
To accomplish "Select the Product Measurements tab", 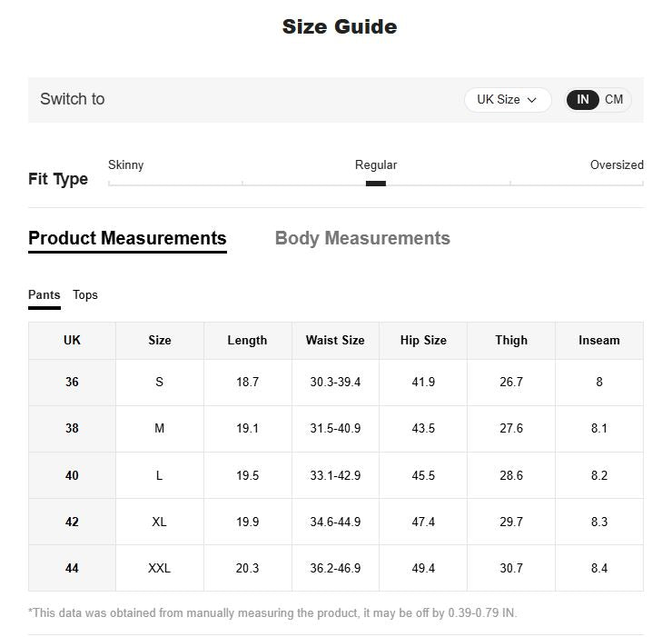I will [x=127, y=238].
